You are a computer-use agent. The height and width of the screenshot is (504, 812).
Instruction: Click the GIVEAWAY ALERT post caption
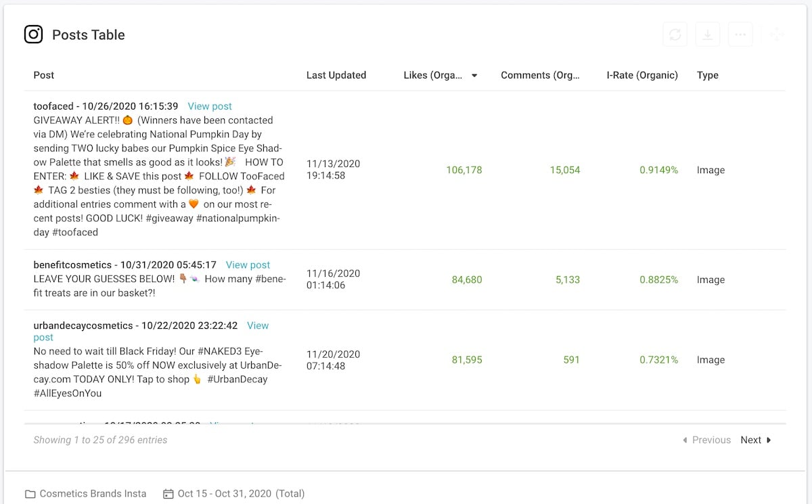tap(160, 177)
